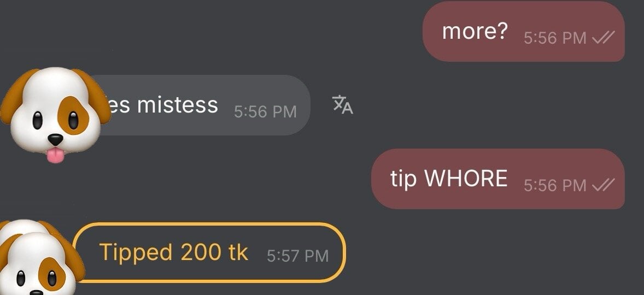
Task: Click the word "WHORE" in the sent message
Action: (x=466, y=179)
